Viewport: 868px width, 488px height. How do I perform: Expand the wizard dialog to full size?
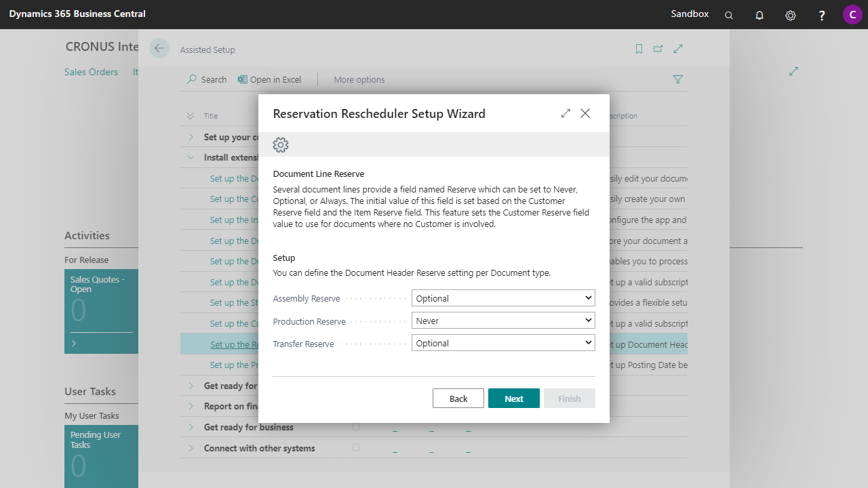566,113
